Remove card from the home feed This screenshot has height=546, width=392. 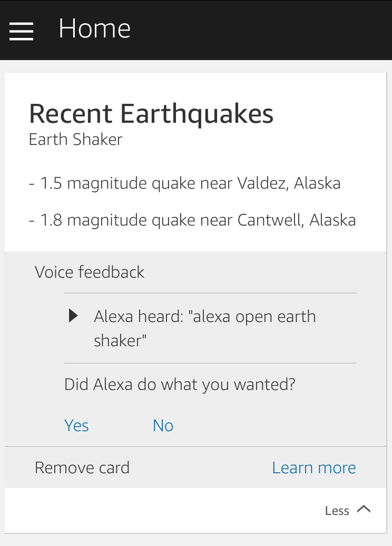82,467
